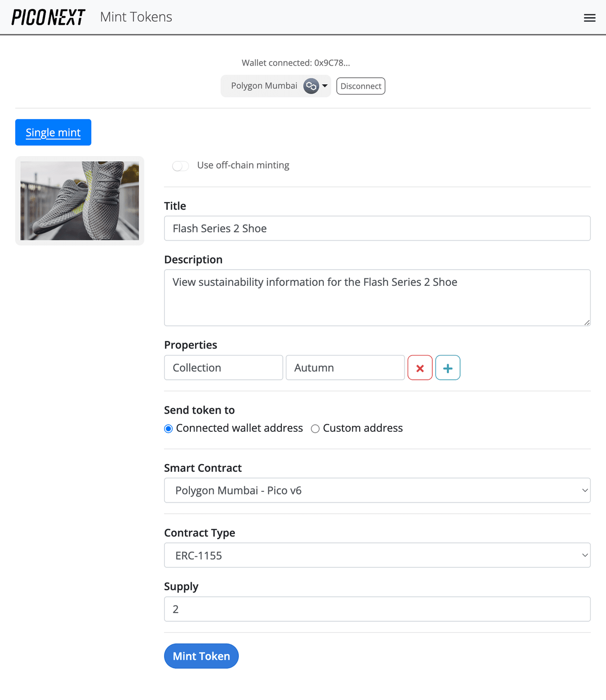Add a new property using the plus icon
This screenshot has height=700, width=606.
pyautogui.click(x=447, y=368)
